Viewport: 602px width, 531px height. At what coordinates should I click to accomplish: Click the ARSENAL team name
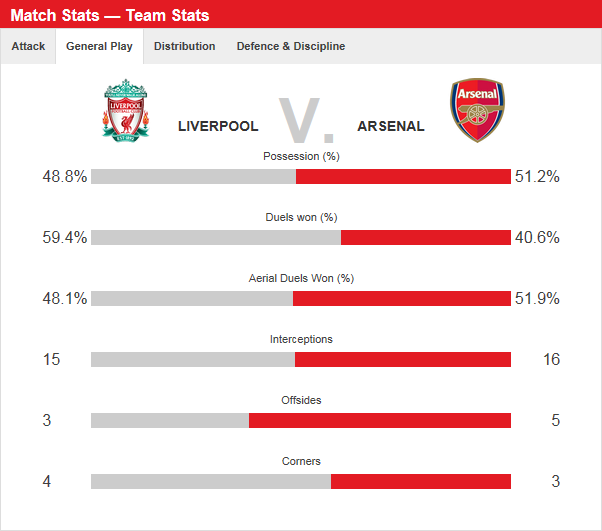click(390, 126)
